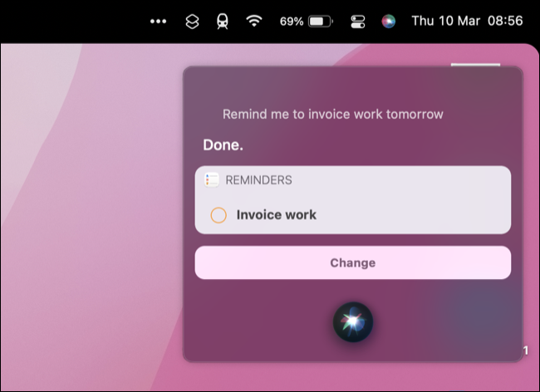Click the Done. response text

[x=223, y=145]
